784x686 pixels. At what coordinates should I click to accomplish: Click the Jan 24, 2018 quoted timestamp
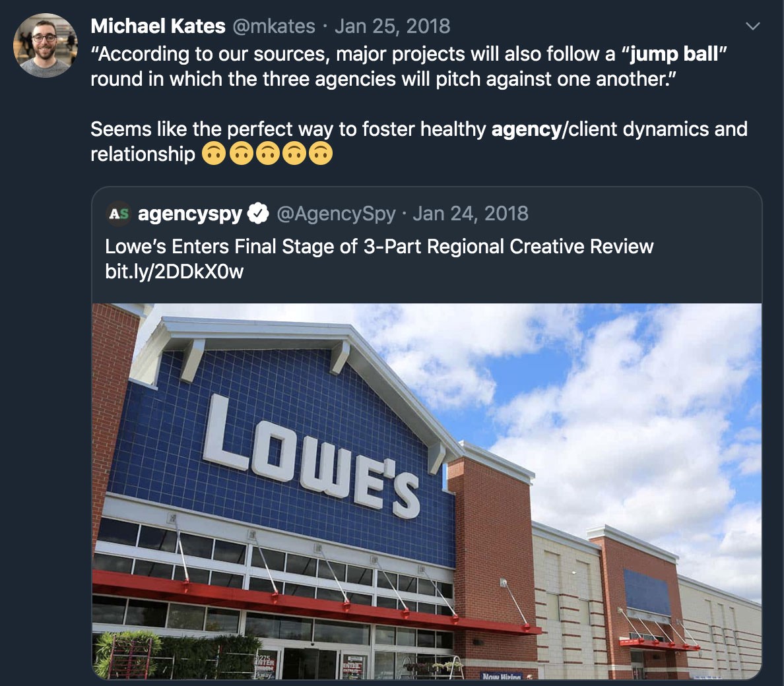471,213
